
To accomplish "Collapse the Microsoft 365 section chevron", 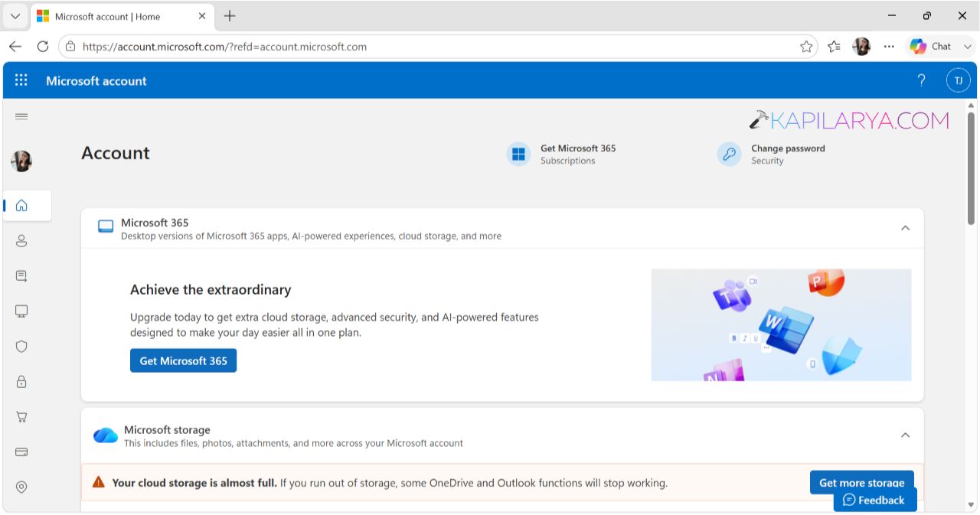I will click(905, 228).
